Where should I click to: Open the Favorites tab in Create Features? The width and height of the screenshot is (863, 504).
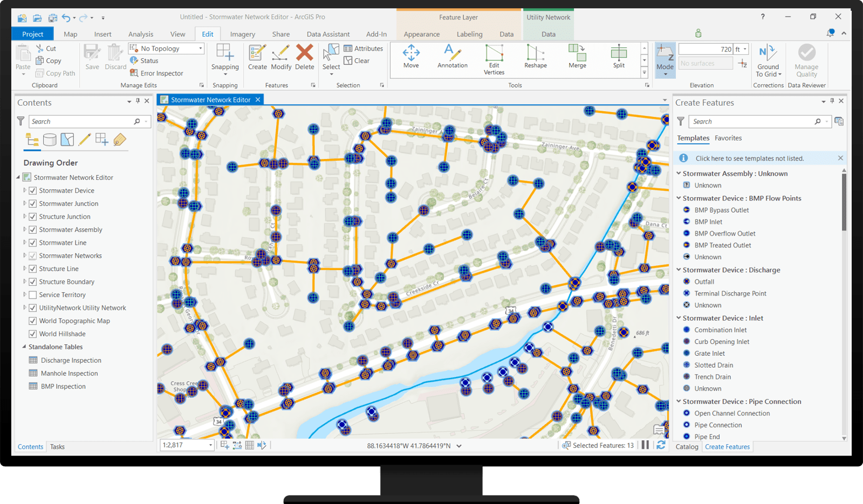(728, 138)
